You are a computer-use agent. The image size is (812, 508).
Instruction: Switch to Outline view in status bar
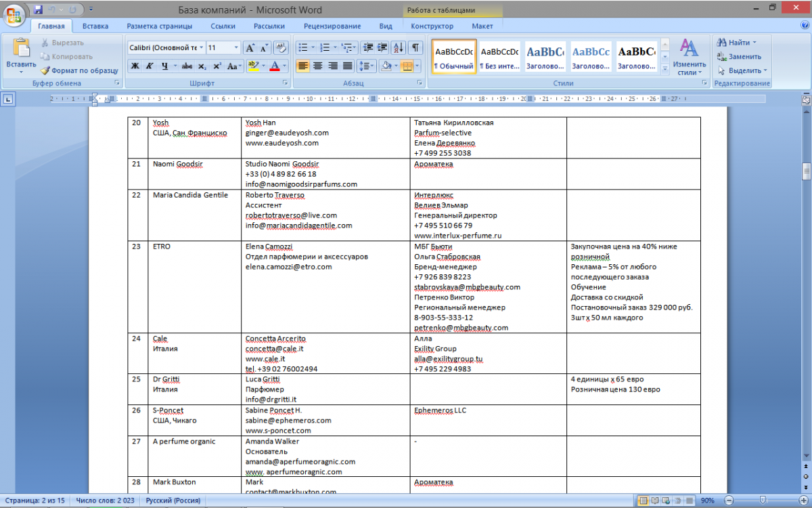click(677, 501)
